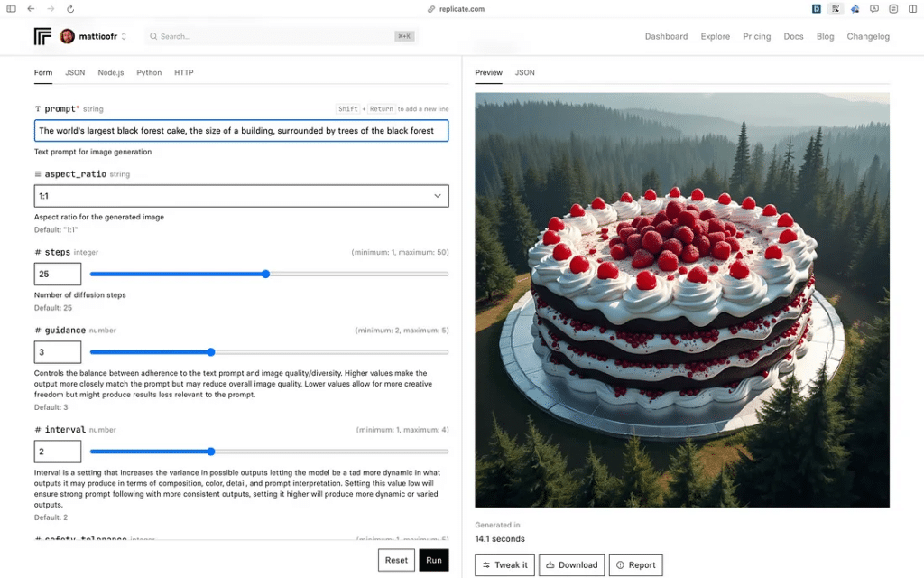Image resolution: width=924 pixels, height=578 pixels.
Task: Open the output JSON tab
Action: [524, 72]
